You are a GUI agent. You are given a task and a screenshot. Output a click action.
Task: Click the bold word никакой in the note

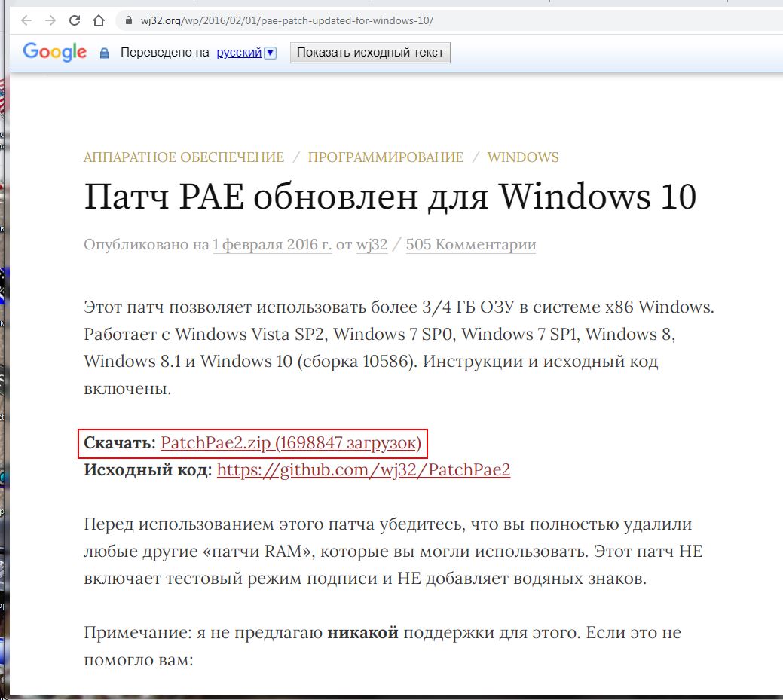362,633
